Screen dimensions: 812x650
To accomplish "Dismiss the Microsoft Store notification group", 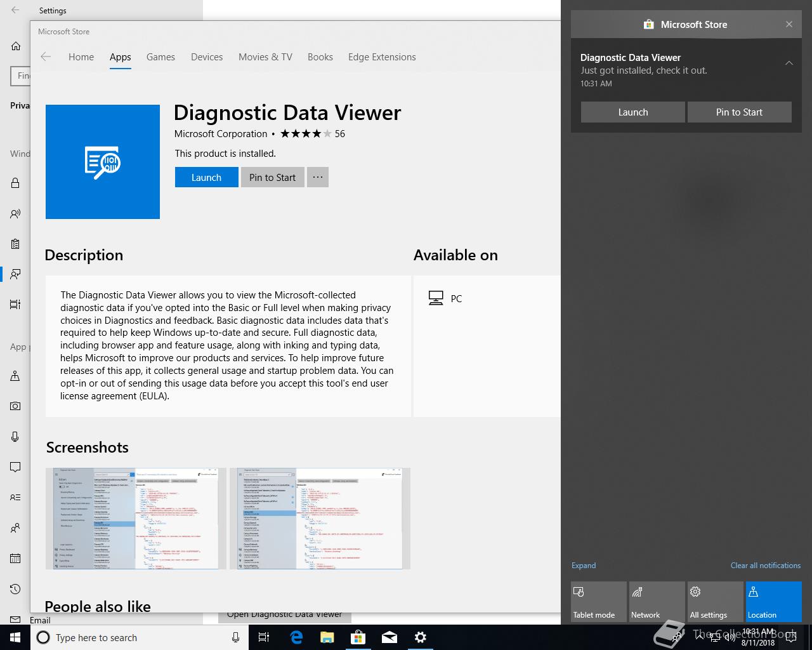I will click(789, 24).
